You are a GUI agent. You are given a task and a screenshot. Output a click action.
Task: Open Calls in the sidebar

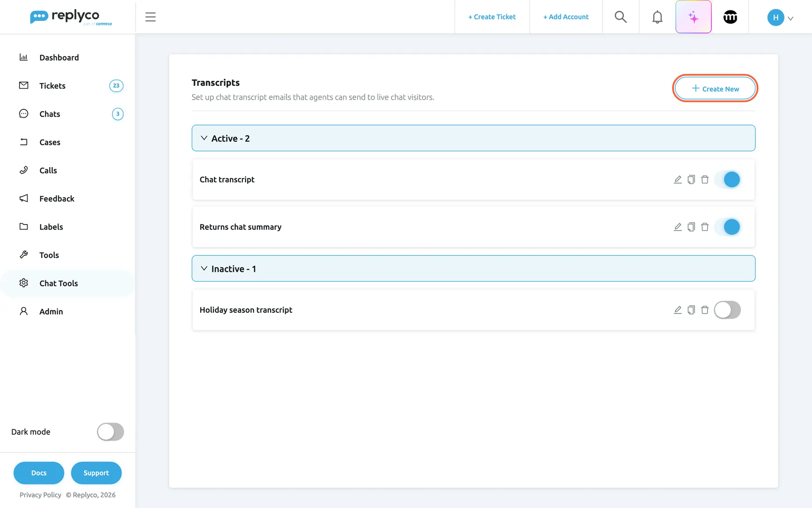tap(68, 171)
